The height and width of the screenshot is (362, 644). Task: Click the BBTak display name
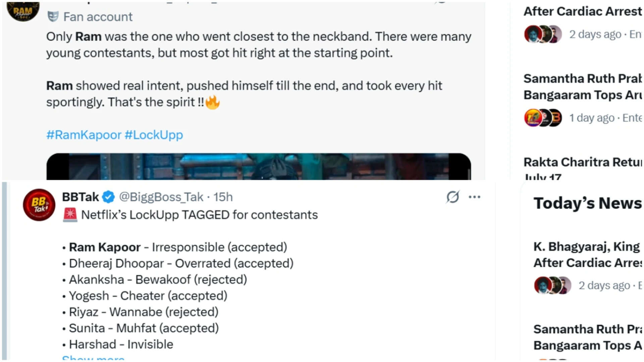coord(80,197)
